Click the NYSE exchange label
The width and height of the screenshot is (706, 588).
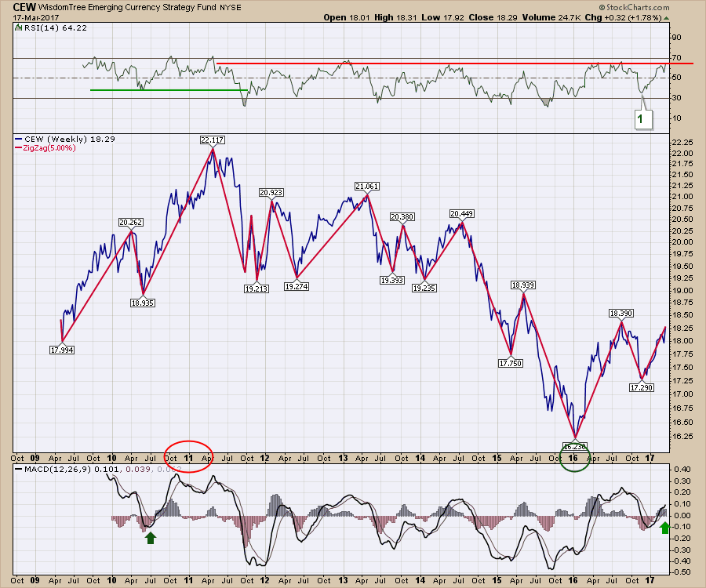231,8
